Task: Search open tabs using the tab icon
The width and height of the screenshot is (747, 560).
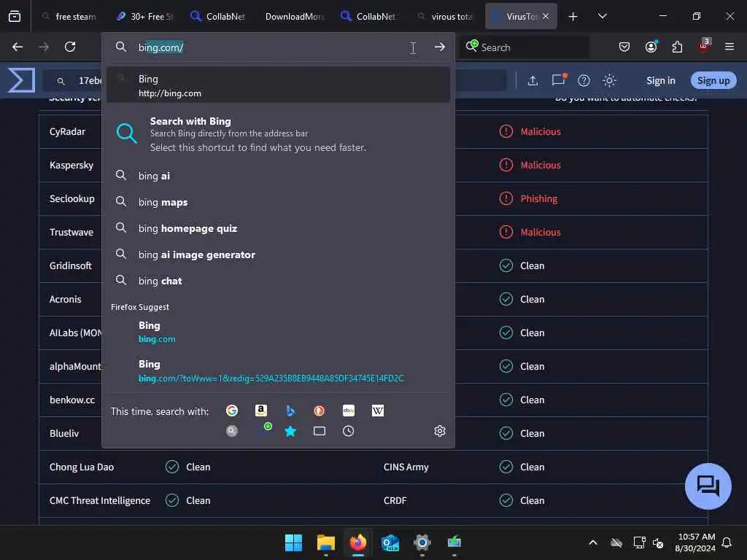Action: tap(320, 431)
